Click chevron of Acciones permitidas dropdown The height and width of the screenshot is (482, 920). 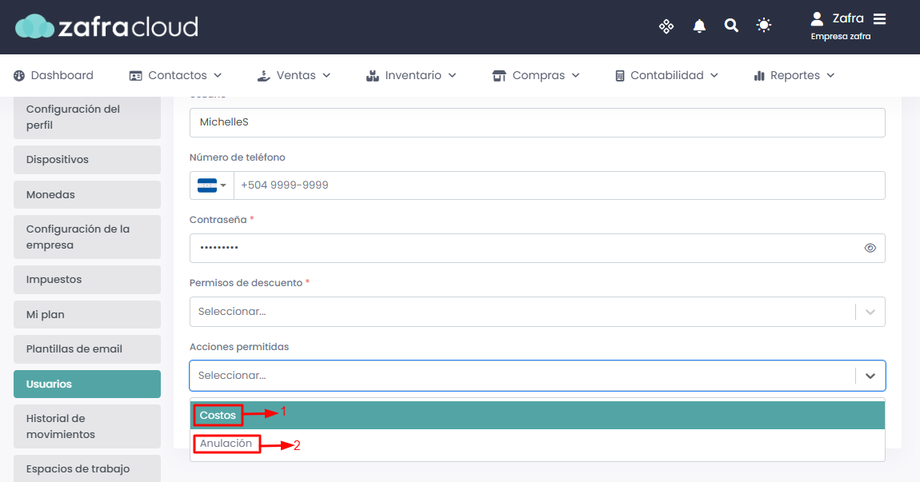[x=870, y=376]
